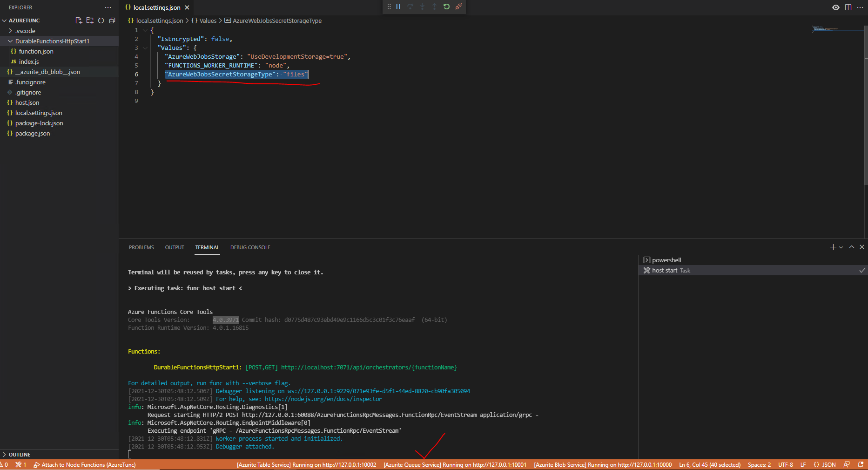Screen dimensions: 868x470
Task: Select the Terminal tab
Action: pos(207,247)
